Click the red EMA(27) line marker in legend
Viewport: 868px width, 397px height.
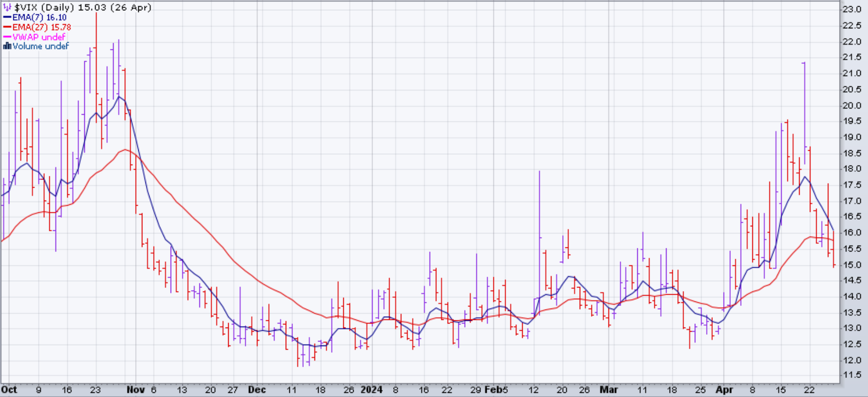7,27
